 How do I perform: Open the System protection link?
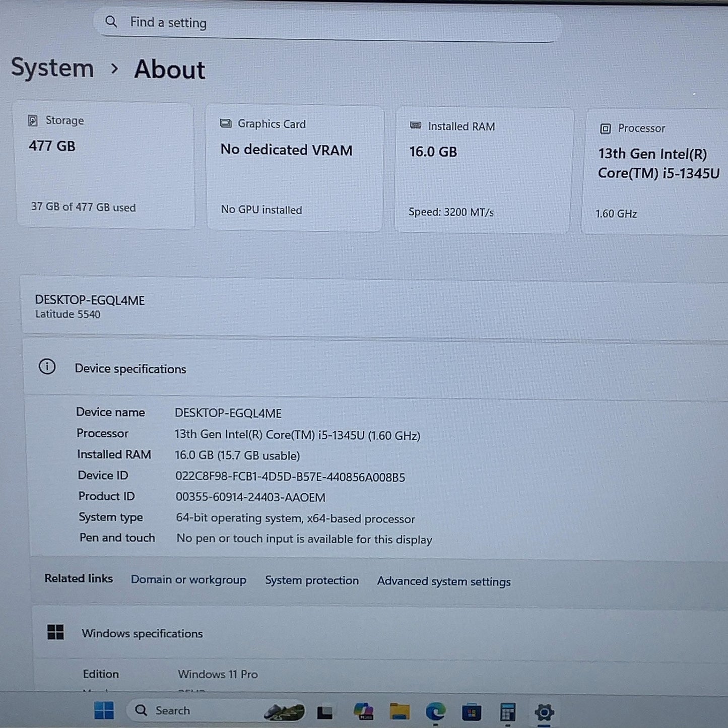tap(312, 580)
